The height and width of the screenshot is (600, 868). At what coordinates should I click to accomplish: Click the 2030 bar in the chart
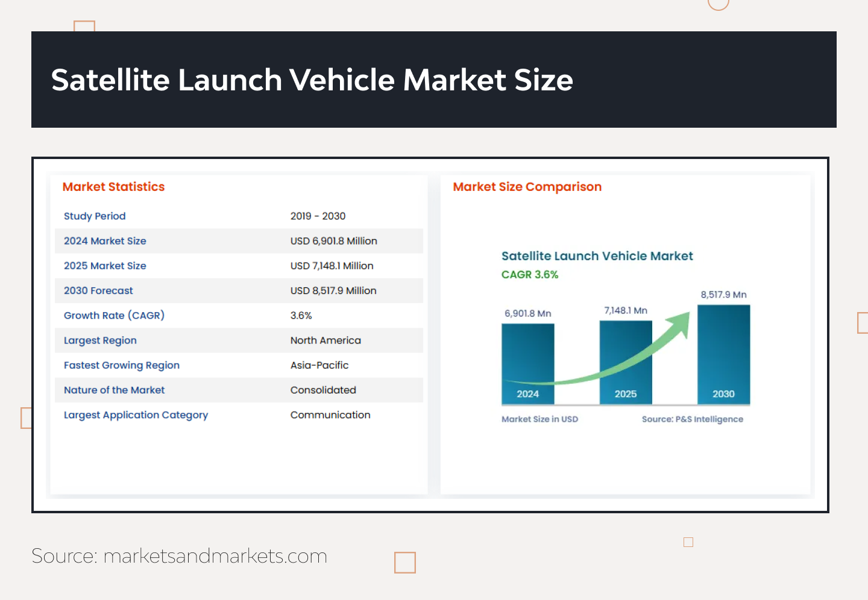coord(724,354)
